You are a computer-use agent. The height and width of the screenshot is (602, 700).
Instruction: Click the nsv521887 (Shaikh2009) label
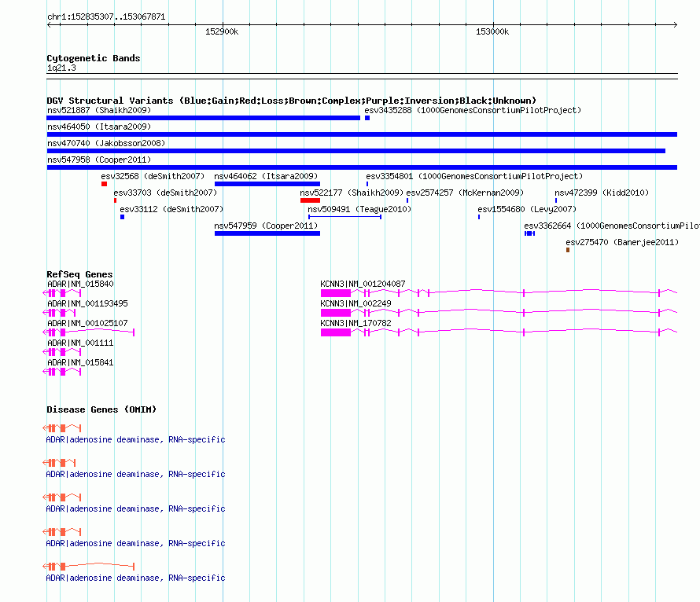coord(99,110)
